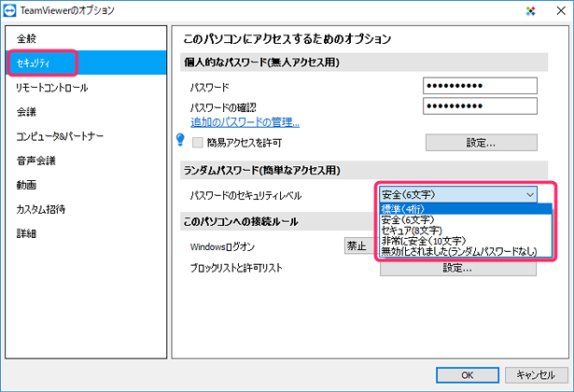Click the このパソコンへの接続ルール section header
This screenshot has height=392, width=574.
pos(278,221)
